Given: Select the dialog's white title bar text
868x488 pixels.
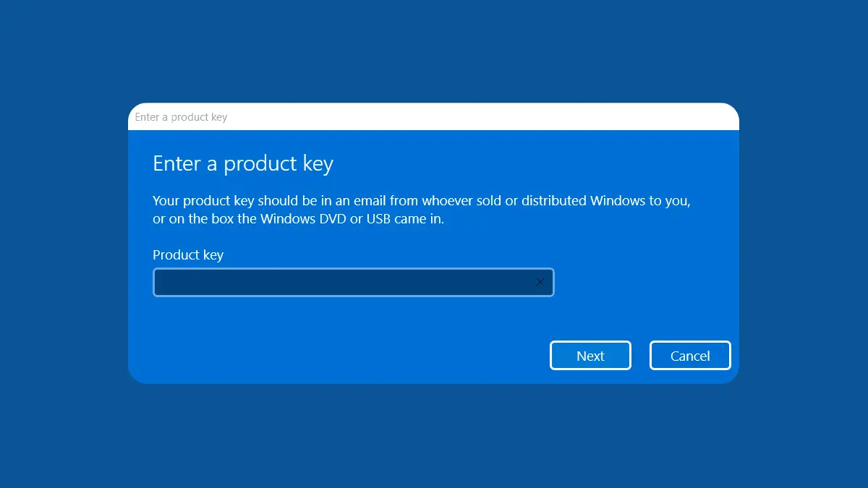Looking at the screenshot, I should click(180, 116).
